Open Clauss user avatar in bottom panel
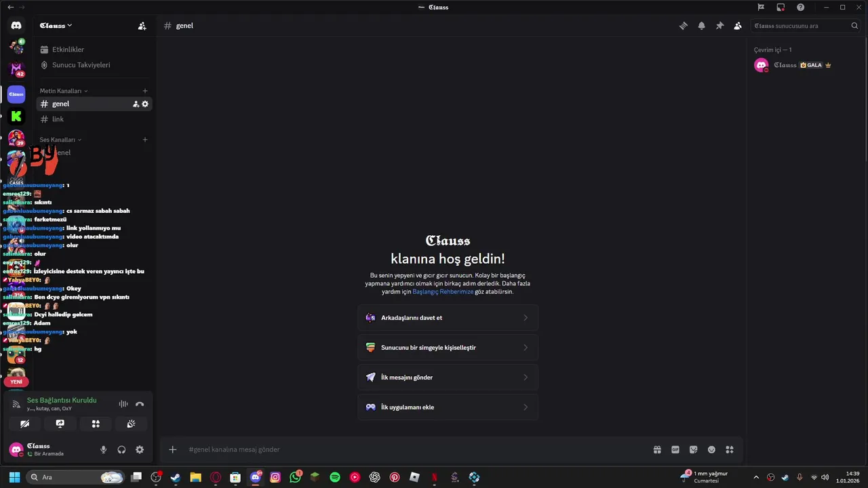The height and width of the screenshot is (488, 868). (x=16, y=449)
